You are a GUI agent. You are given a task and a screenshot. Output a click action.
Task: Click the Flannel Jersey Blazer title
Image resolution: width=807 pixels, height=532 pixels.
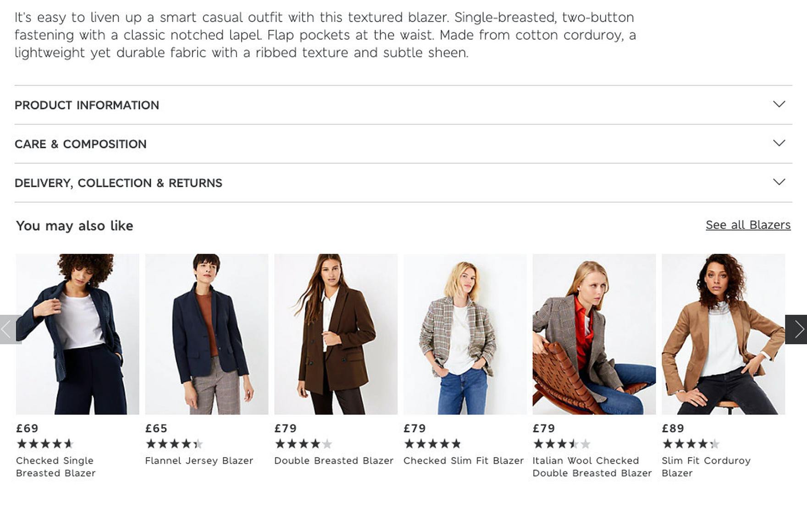199,460
